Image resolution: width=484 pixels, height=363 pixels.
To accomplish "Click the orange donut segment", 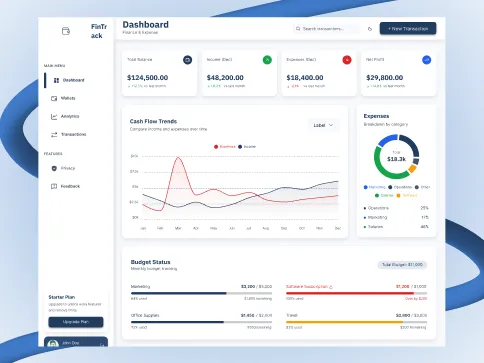I will click(412, 169).
